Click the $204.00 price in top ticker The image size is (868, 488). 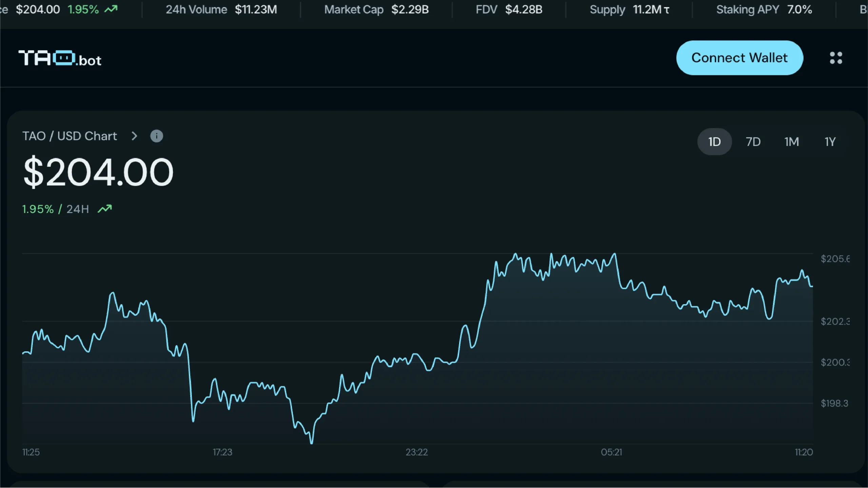[x=38, y=9]
